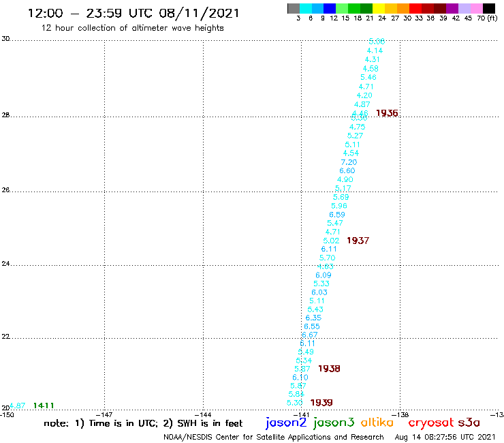Click the 7.20 wave height value

tap(349, 162)
